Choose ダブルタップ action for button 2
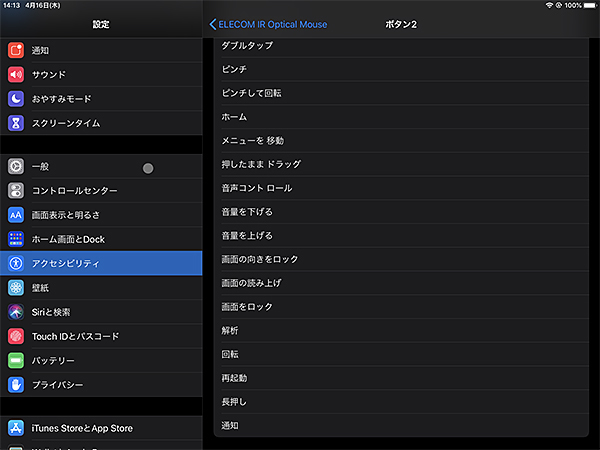The width and height of the screenshot is (600, 450). tap(400, 46)
